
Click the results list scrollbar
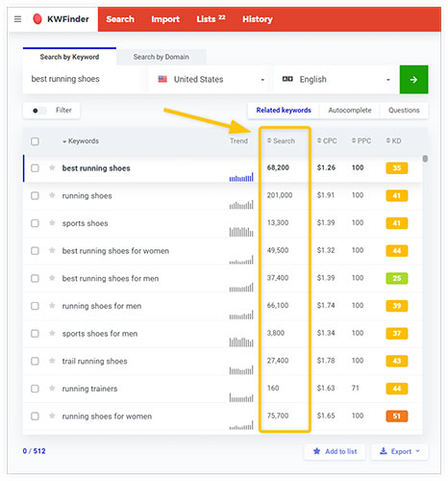click(425, 159)
